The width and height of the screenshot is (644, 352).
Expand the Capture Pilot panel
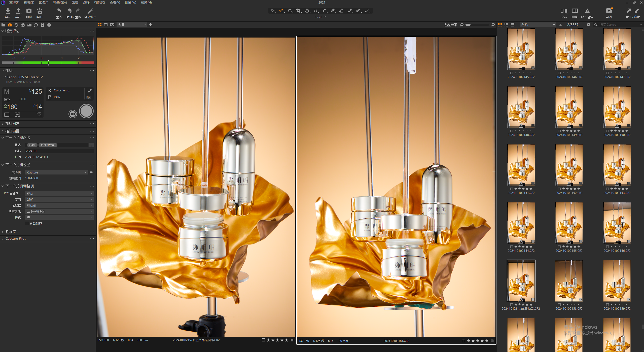[3, 238]
